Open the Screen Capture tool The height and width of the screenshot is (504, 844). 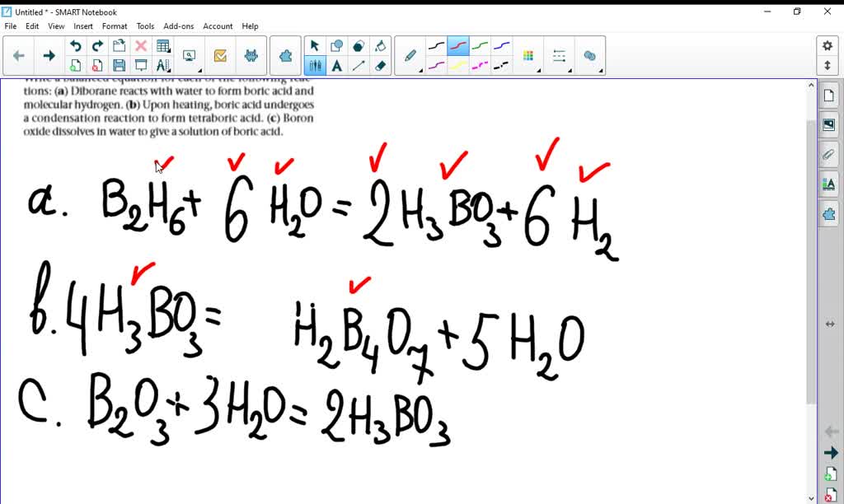[190, 54]
